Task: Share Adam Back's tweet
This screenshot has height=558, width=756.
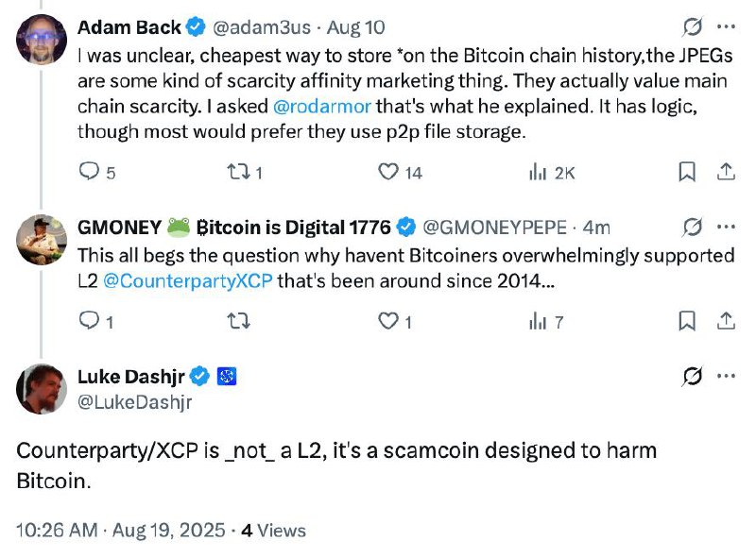Action: pyautogui.click(x=726, y=172)
